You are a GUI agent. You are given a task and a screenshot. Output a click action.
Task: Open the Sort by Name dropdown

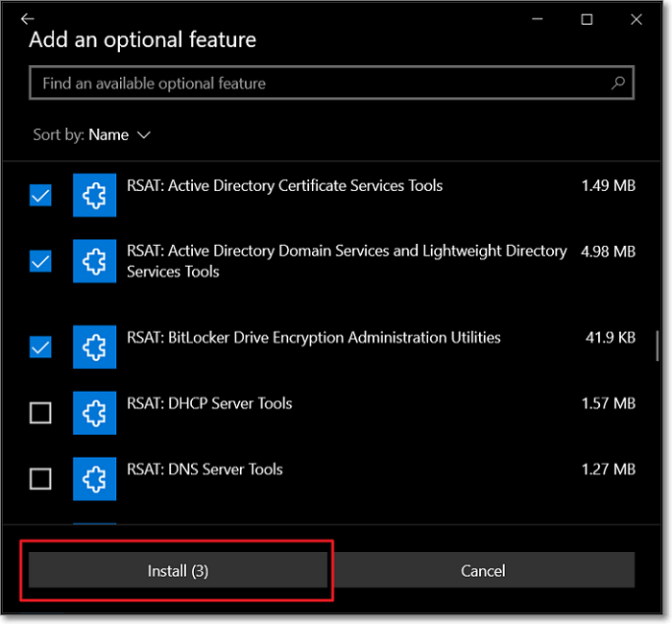coord(92,135)
